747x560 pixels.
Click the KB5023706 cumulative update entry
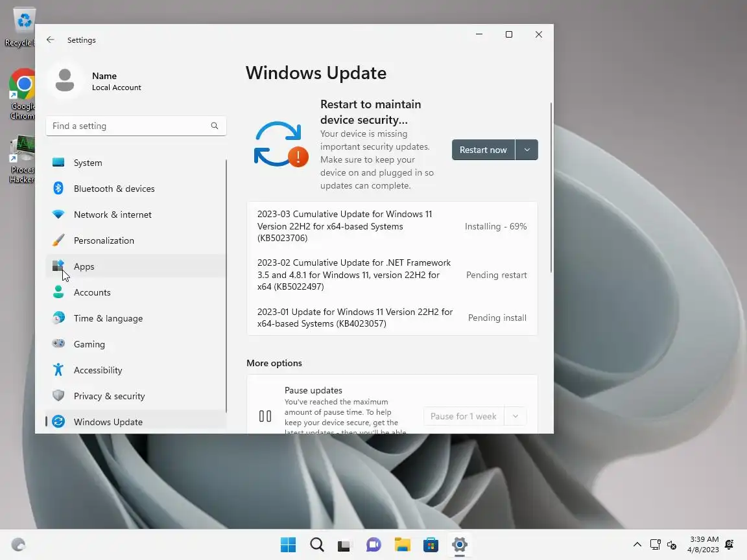point(392,226)
